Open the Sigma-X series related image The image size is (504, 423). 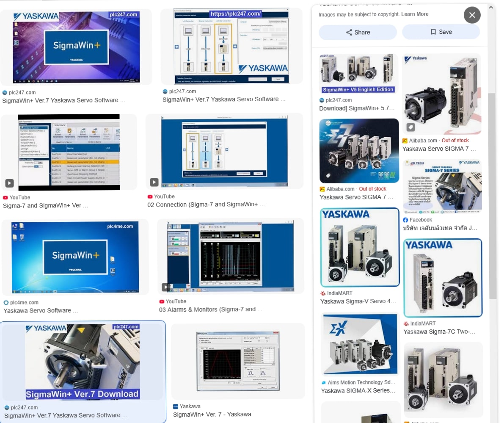point(360,344)
